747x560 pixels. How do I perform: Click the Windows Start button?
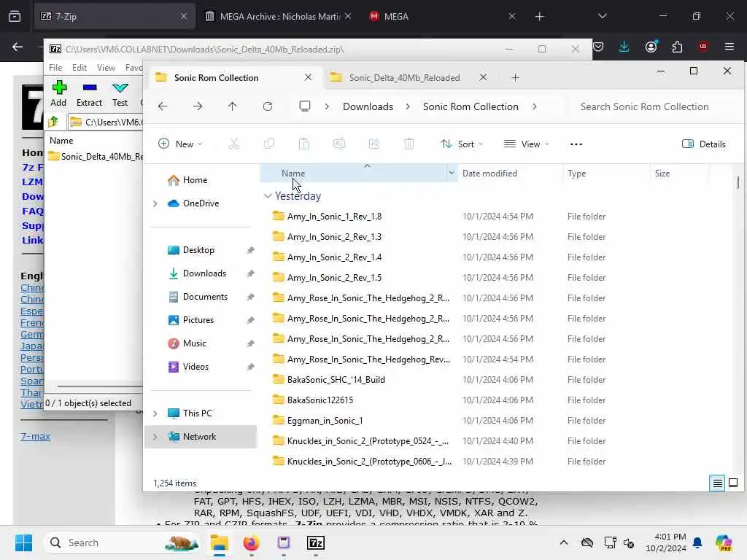tap(23, 542)
